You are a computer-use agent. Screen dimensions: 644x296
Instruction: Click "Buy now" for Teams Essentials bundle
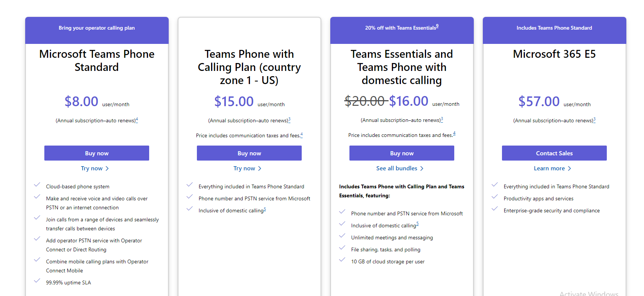pyautogui.click(x=402, y=153)
